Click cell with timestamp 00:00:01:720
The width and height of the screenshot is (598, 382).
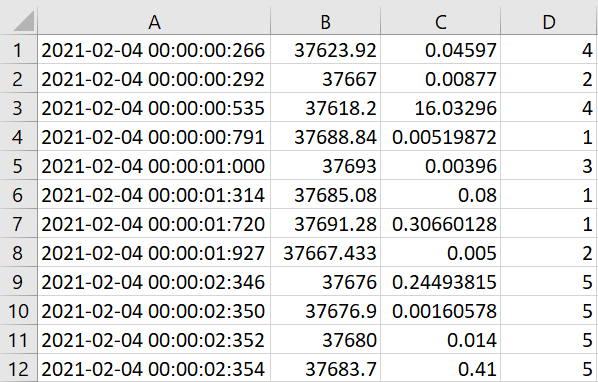tap(154, 223)
